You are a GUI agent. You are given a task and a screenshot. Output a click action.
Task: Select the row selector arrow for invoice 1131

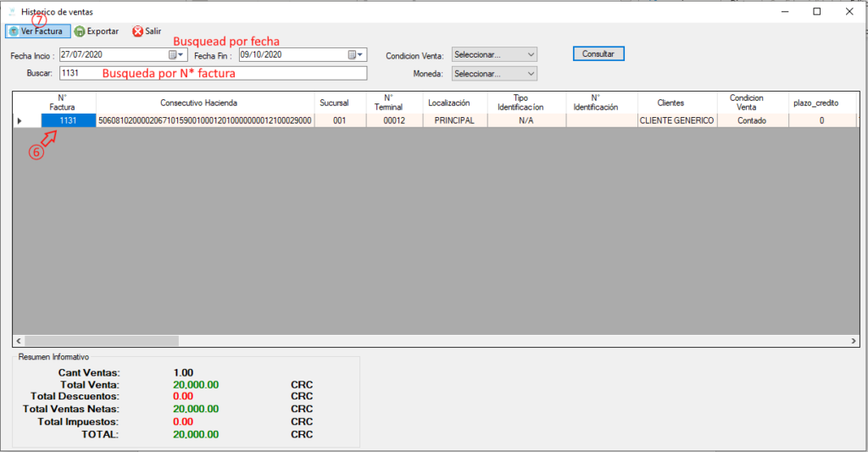pos(19,121)
